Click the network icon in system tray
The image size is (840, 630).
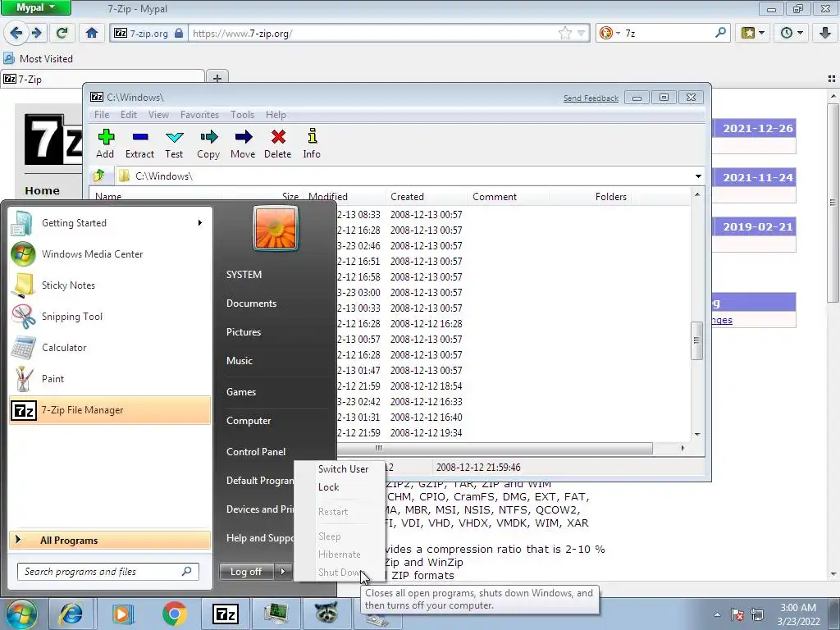coord(757,614)
